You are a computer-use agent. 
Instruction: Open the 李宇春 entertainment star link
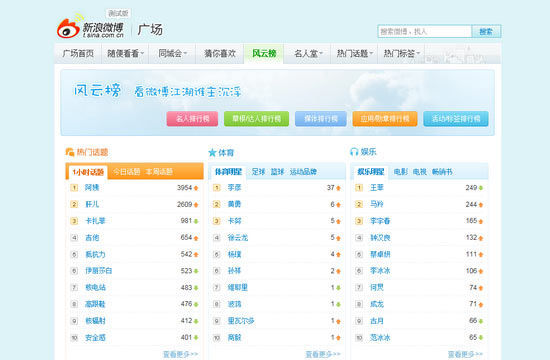(380, 221)
